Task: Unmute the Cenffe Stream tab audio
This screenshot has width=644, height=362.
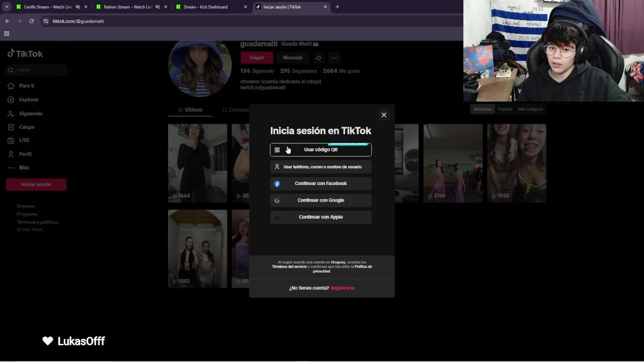Action: click(x=77, y=7)
